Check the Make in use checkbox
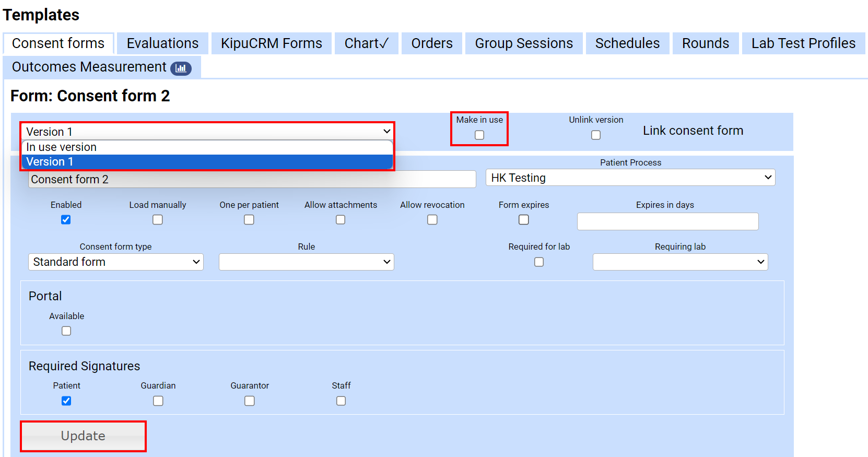868x457 pixels. click(479, 135)
